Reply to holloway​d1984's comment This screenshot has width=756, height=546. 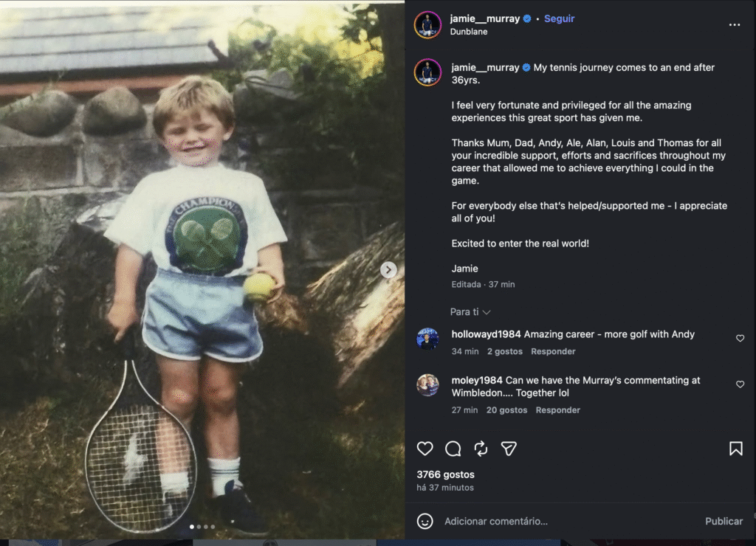pos(553,351)
